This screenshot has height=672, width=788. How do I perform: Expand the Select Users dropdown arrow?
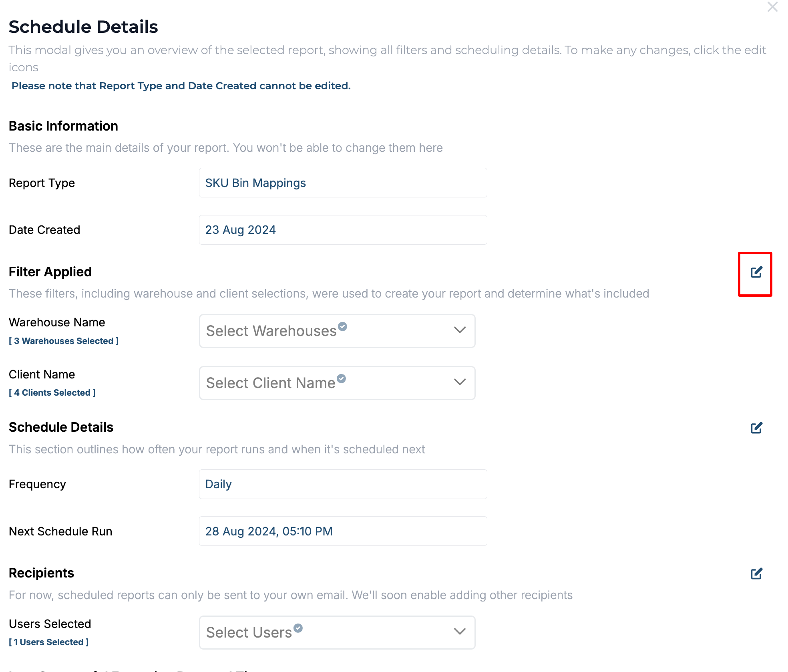coord(460,632)
